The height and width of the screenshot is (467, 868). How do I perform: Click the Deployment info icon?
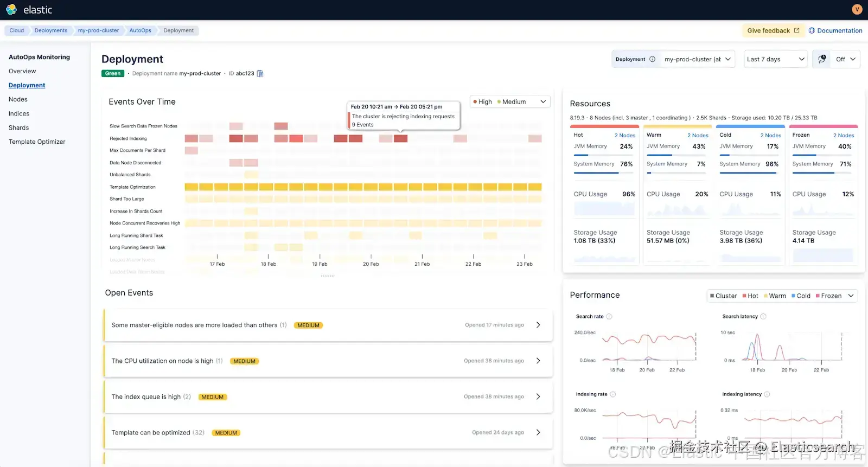[x=652, y=59]
